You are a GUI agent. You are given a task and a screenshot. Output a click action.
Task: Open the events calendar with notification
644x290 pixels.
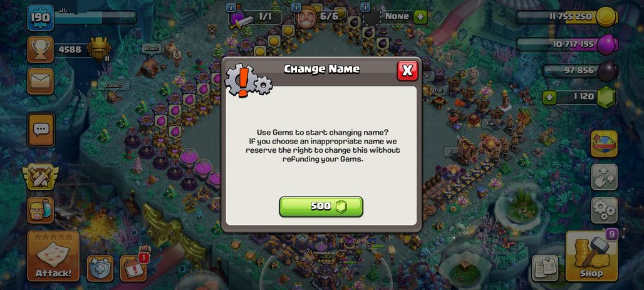tap(133, 269)
